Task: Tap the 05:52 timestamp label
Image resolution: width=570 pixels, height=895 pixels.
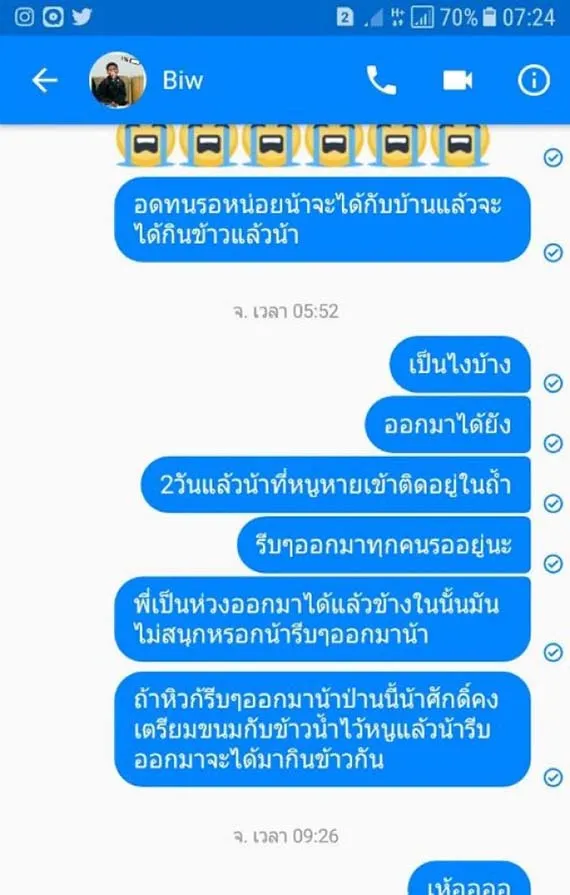Action: pyautogui.click(x=286, y=311)
